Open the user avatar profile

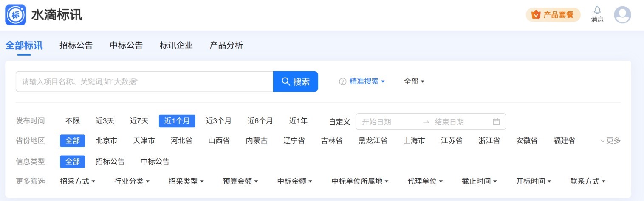pyautogui.click(x=622, y=15)
